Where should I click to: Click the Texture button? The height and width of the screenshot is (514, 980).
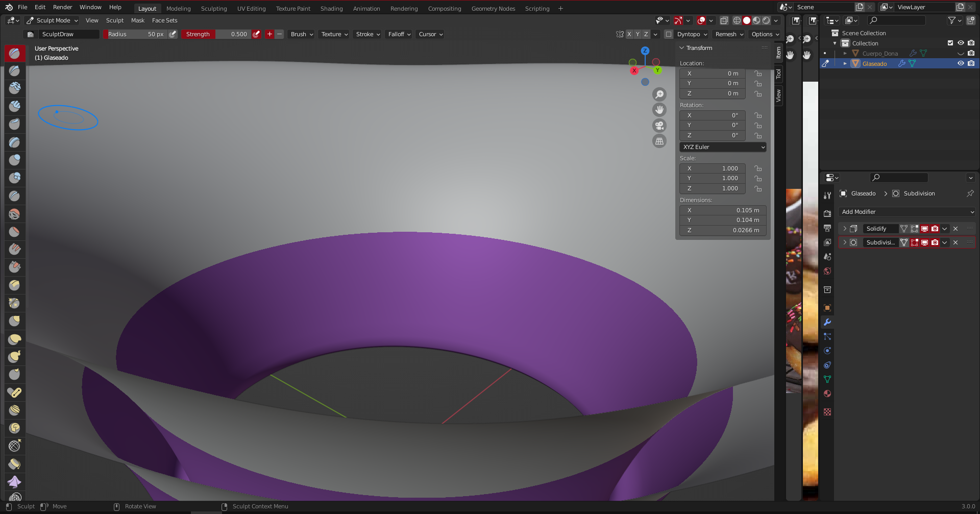(334, 34)
